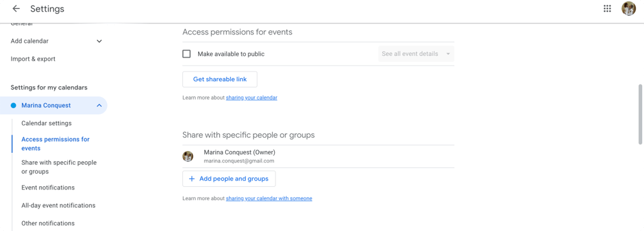Open See all event details dropdown
Screen dimensions: 644x231
tap(416, 54)
